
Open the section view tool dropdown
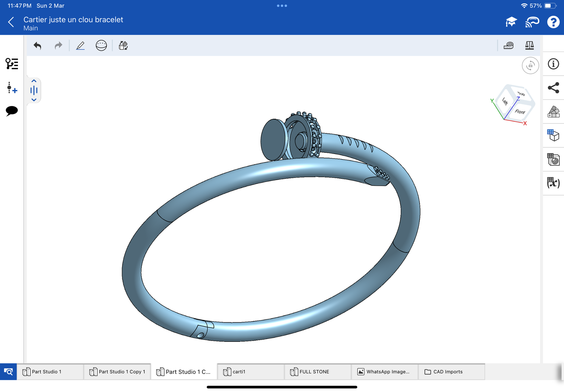[101, 46]
